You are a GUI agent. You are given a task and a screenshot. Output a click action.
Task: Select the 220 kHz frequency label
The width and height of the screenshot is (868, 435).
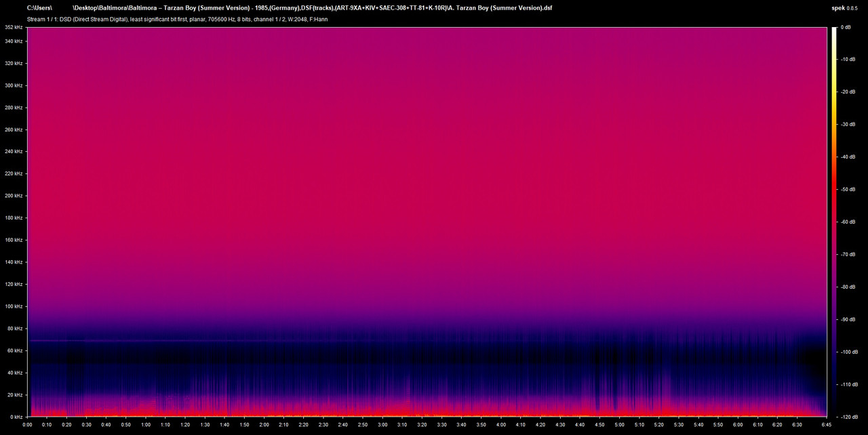pyautogui.click(x=14, y=173)
